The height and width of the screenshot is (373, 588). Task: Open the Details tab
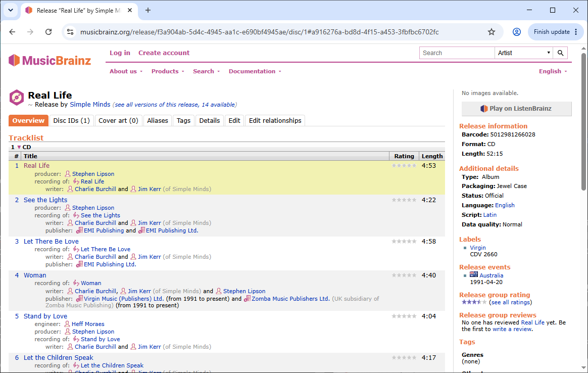(x=209, y=120)
